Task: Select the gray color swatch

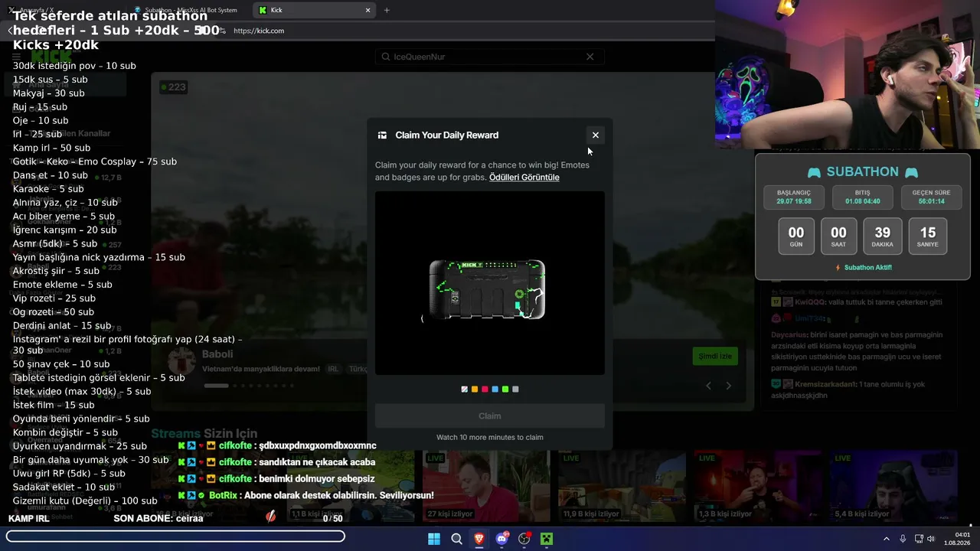Action: coord(515,390)
